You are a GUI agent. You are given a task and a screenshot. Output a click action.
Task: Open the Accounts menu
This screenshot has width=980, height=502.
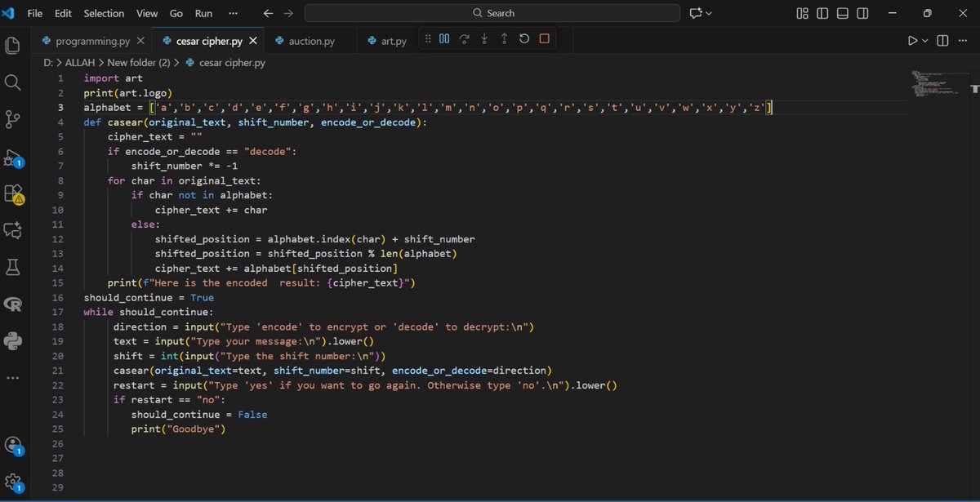tap(12, 446)
